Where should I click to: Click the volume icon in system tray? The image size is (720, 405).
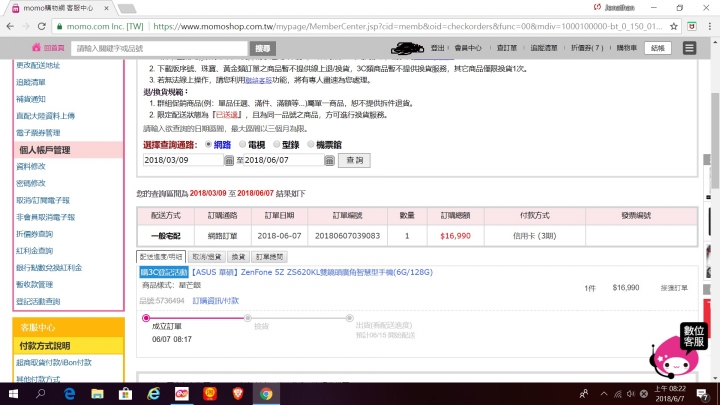(x=630, y=394)
